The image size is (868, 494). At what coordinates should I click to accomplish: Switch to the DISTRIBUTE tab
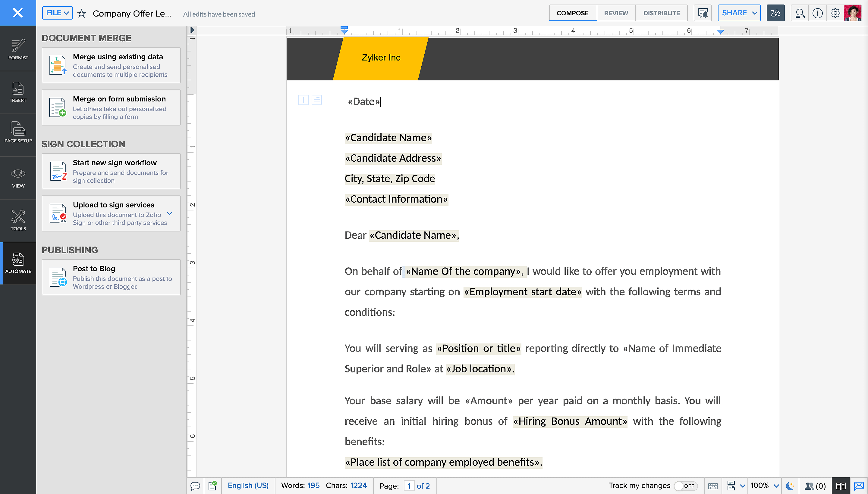click(x=661, y=13)
